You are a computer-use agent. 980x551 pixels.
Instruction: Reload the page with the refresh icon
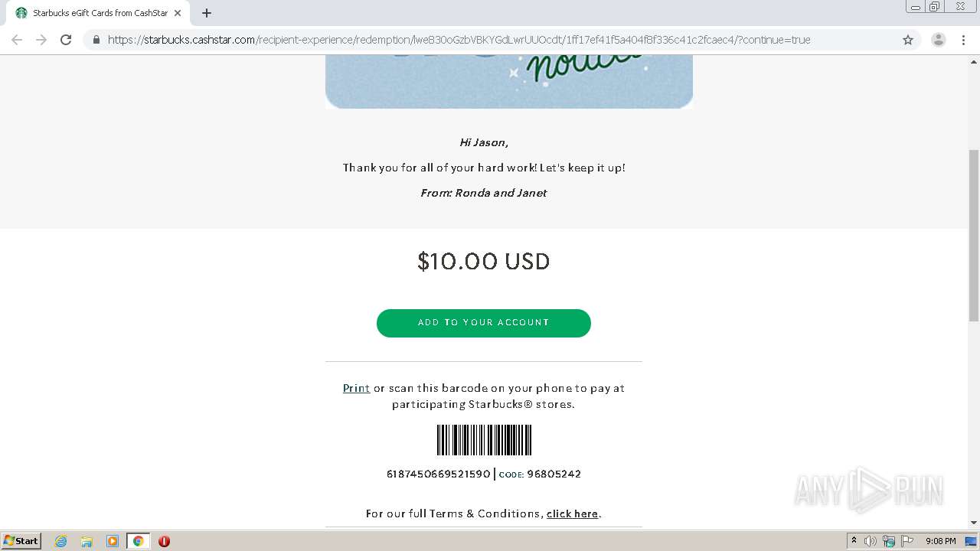click(66, 40)
